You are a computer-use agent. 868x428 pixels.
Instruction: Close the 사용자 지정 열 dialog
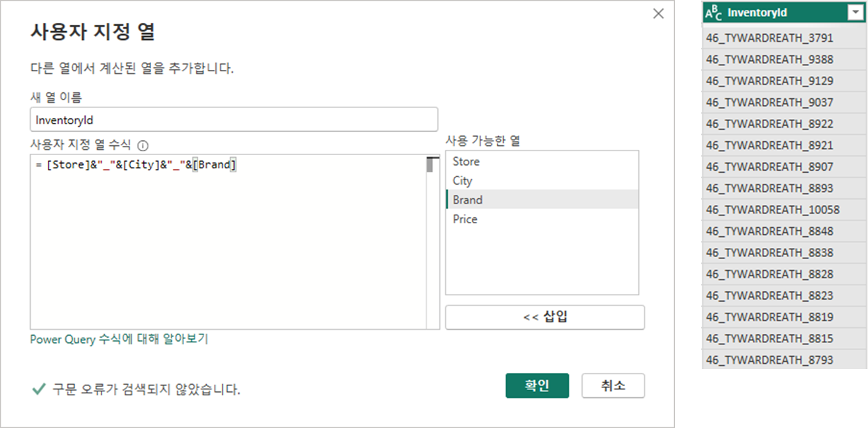[x=659, y=14]
